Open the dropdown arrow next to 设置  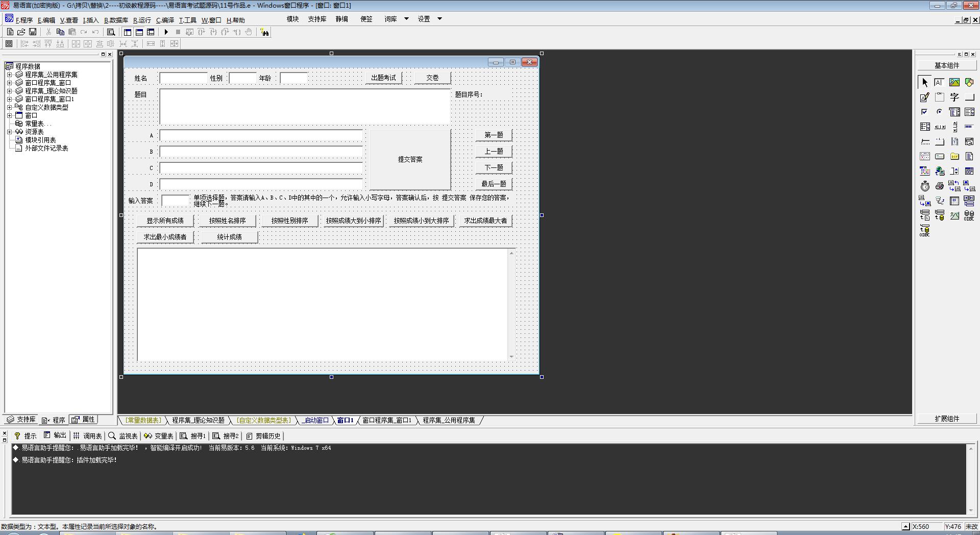[x=439, y=19]
